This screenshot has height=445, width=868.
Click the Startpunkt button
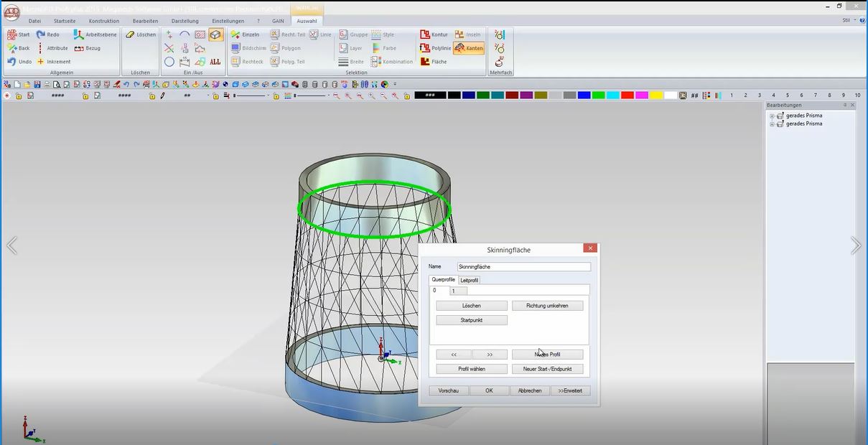[x=472, y=320]
